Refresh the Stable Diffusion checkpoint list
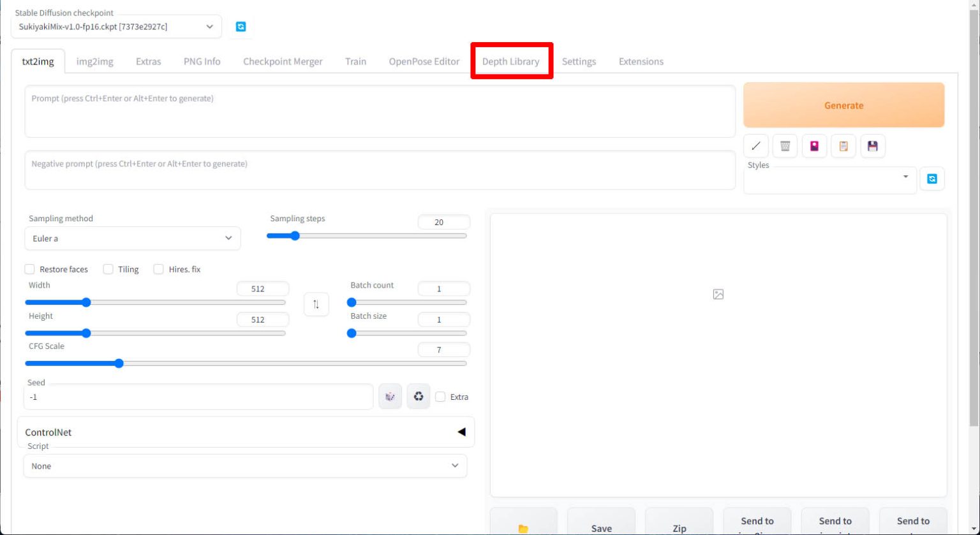This screenshot has height=535, width=980. (241, 27)
